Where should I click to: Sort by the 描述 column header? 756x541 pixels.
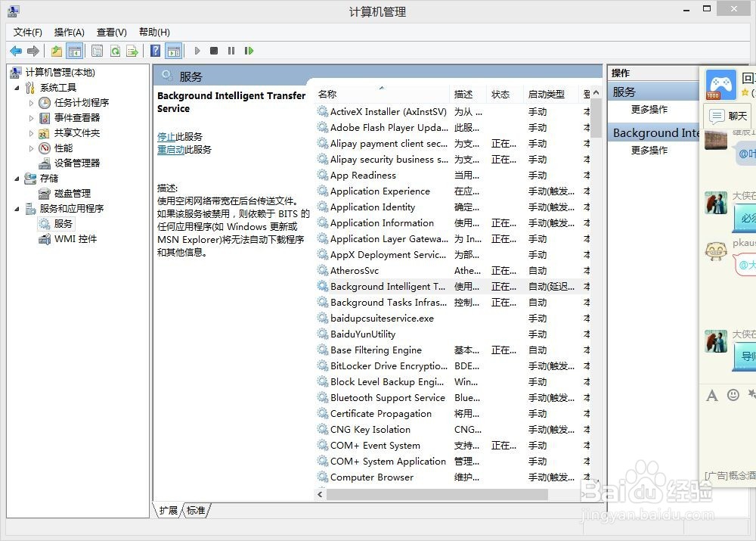(x=469, y=95)
